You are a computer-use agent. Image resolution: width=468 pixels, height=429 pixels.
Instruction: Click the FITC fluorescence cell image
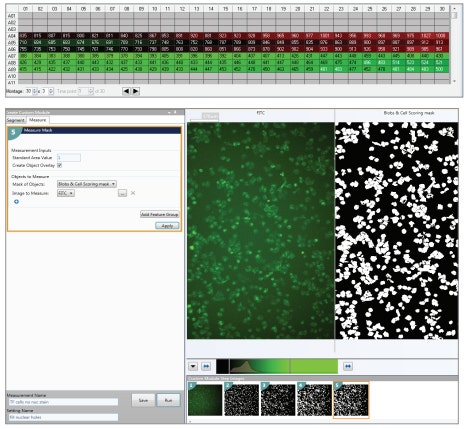coord(261,231)
